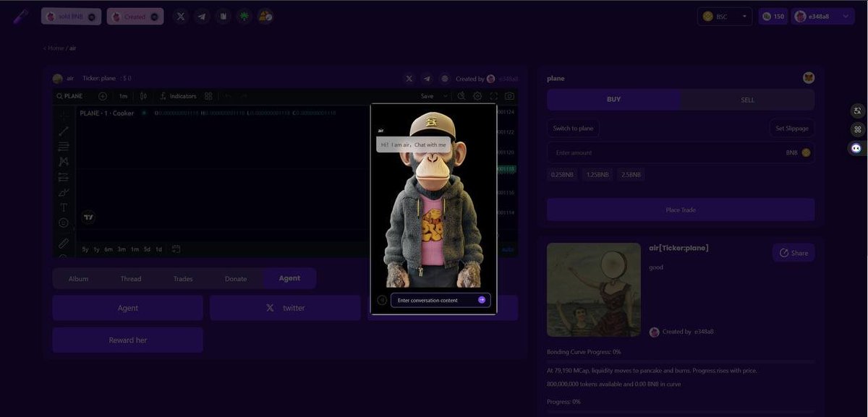
Task: Click chart quick search icon
Action: (x=461, y=96)
